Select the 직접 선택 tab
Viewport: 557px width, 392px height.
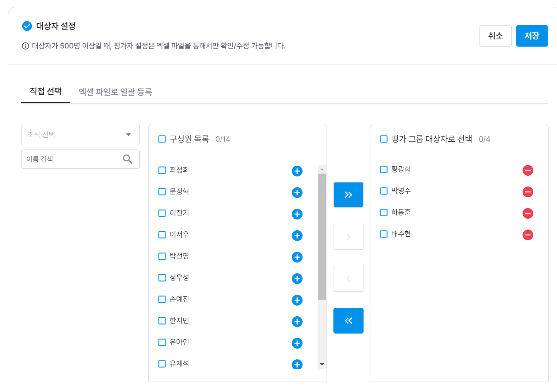point(46,91)
